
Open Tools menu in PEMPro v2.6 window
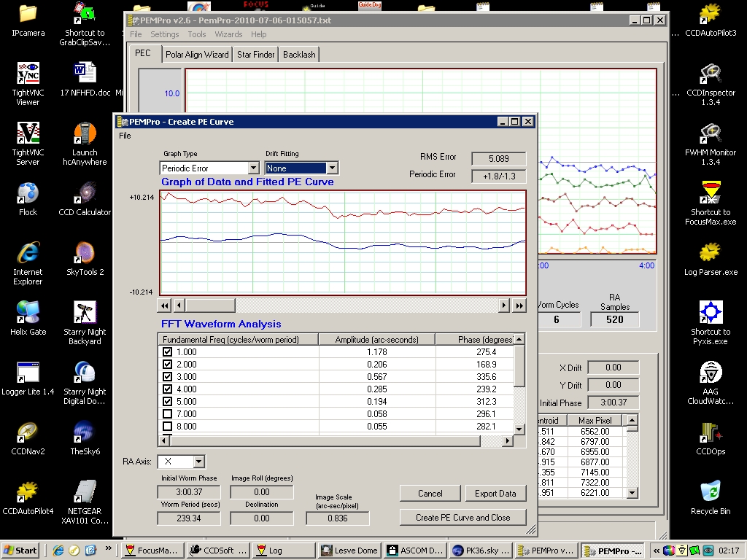[197, 34]
